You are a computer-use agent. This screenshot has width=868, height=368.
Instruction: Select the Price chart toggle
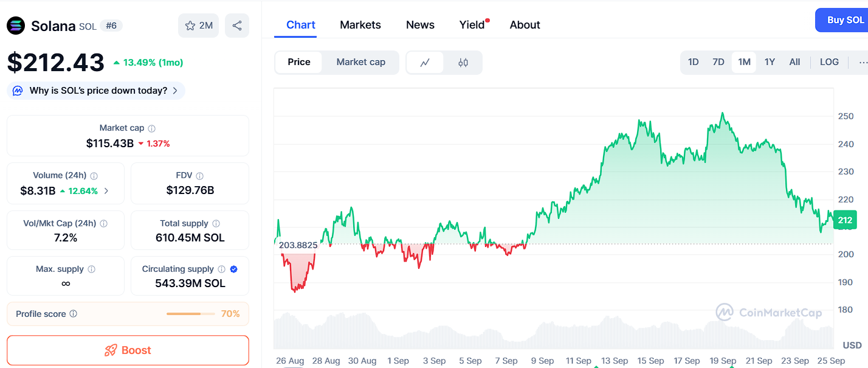click(299, 62)
